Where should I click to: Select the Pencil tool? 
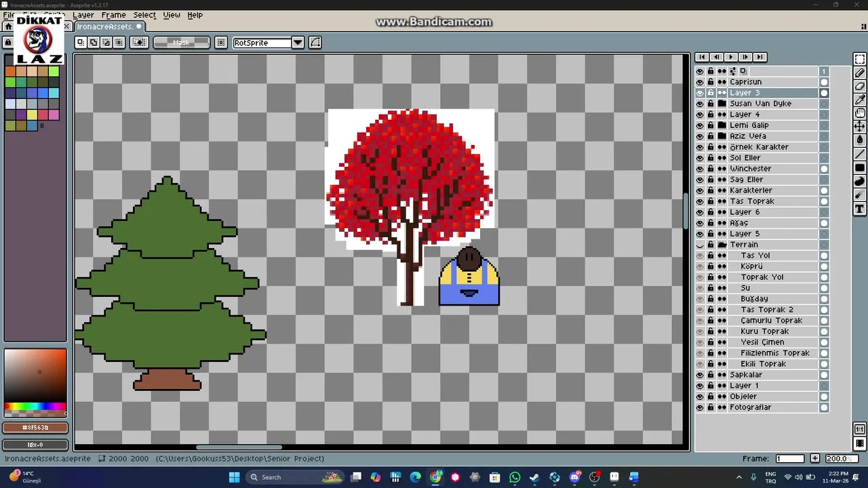click(x=859, y=73)
